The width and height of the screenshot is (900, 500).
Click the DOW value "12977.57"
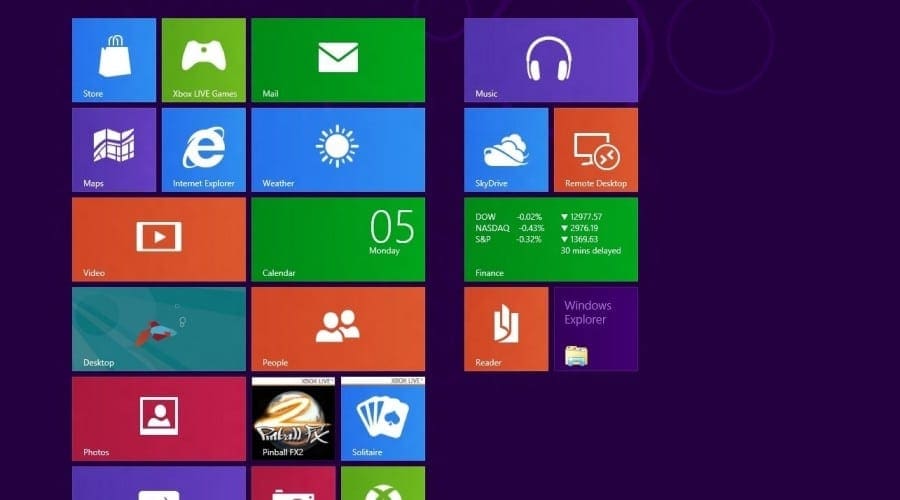(585, 217)
